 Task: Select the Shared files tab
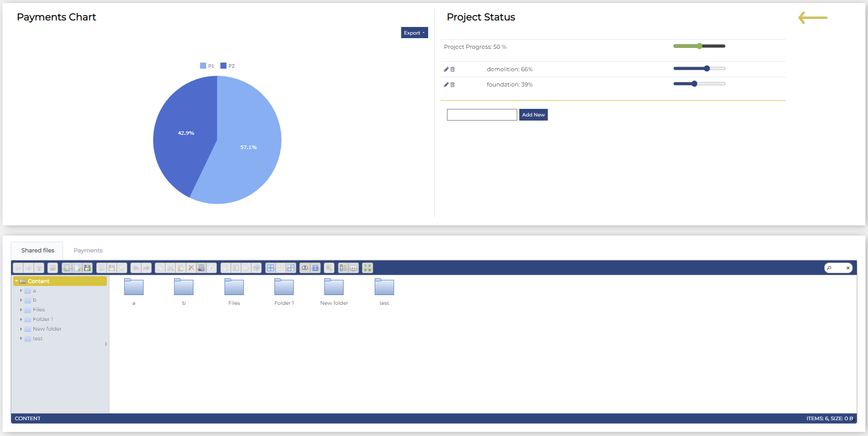pos(38,251)
